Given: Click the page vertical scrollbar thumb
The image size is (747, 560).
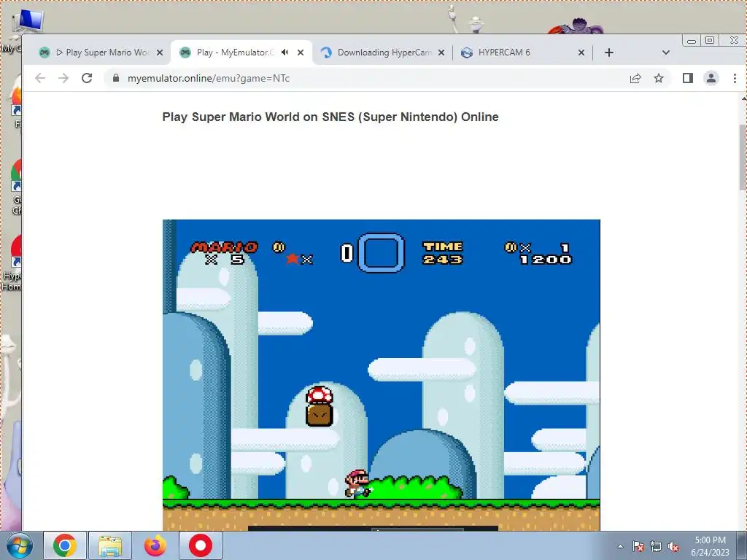Looking at the screenshot, I should 743,157.
